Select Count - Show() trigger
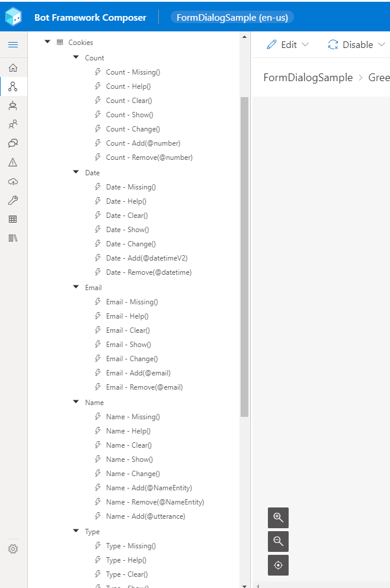The image size is (390, 588). [129, 115]
